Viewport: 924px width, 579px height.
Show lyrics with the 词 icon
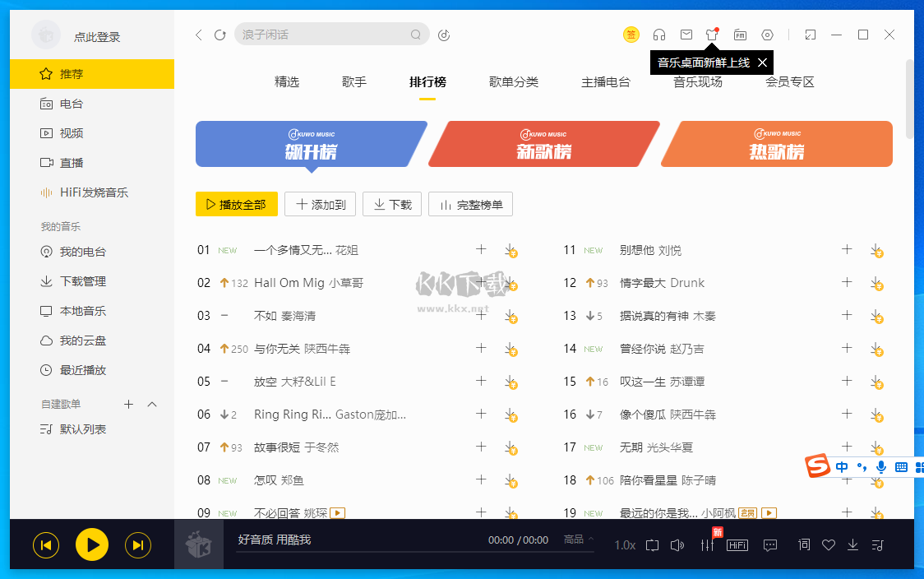804,544
